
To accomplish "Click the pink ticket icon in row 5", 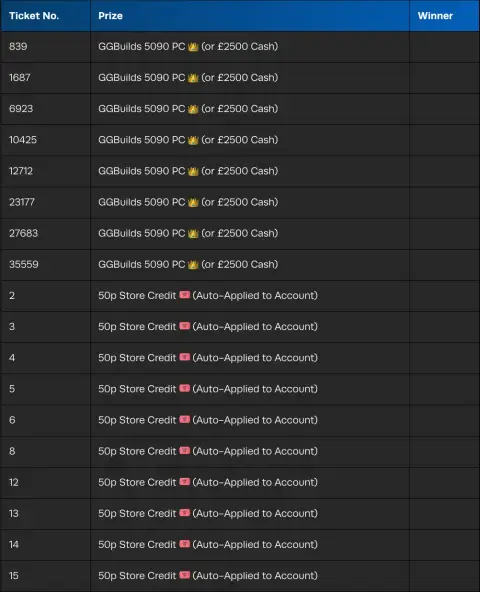I will pyautogui.click(x=185, y=388).
